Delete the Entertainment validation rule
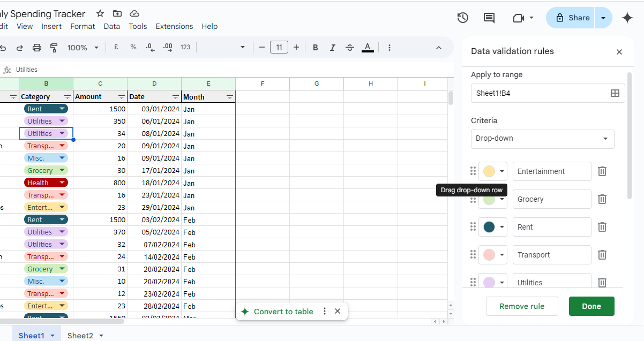Viewport: 644px width, 341px height. (x=602, y=171)
